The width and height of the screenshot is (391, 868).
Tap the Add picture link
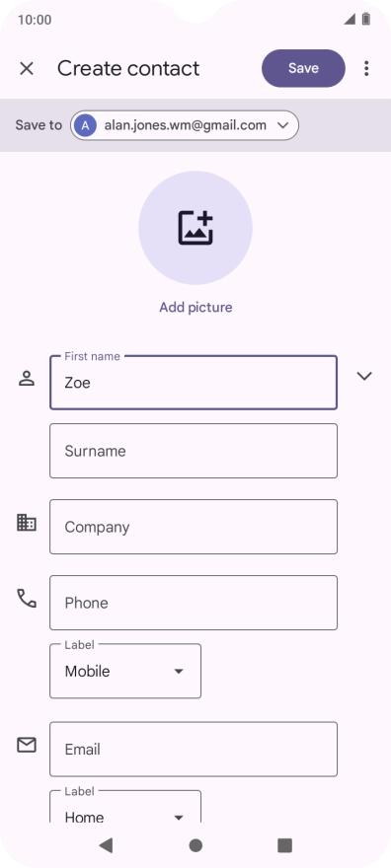[195, 307]
